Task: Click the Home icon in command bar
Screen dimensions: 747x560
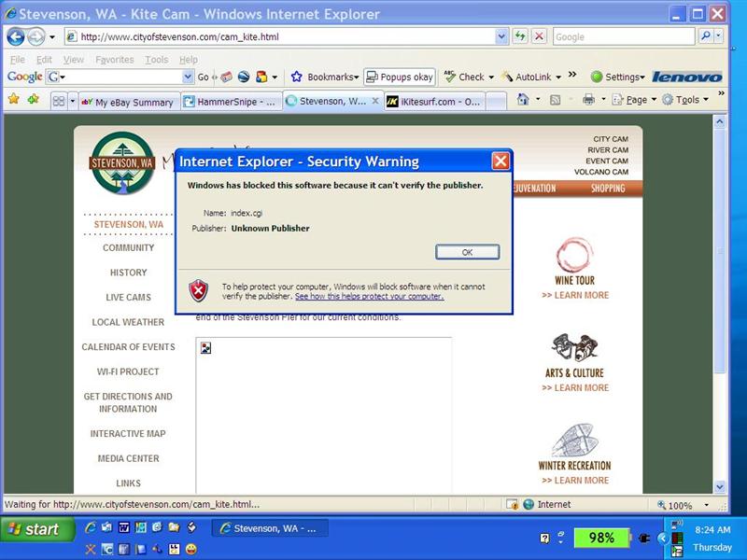Action: tap(523, 100)
